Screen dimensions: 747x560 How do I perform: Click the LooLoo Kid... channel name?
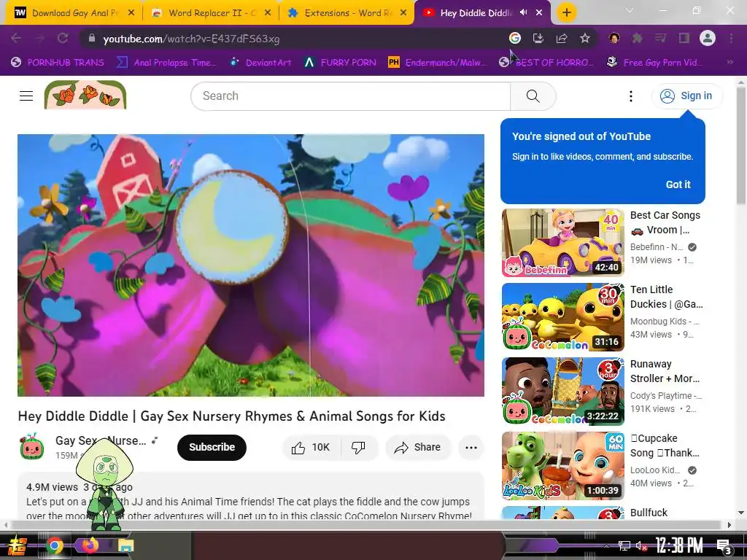pos(655,470)
